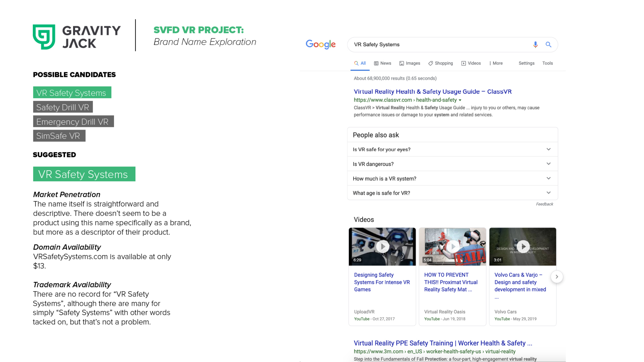Select 'Emergency Drill VR' candidate
The height and width of the screenshot is (362, 644).
tap(73, 121)
